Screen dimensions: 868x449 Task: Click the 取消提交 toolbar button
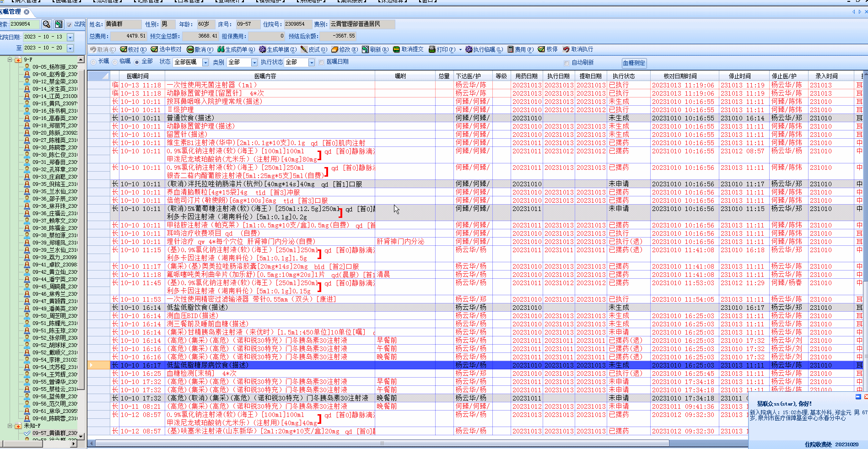tap(408, 49)
